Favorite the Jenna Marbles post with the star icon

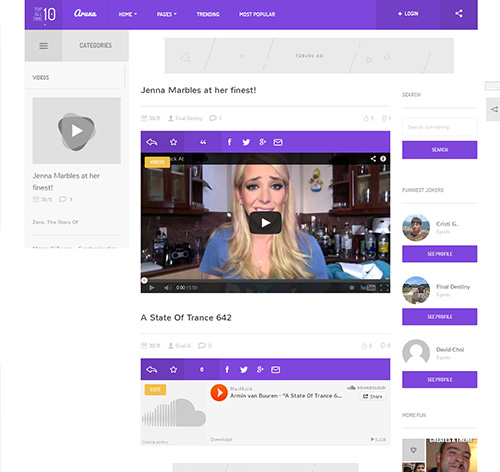click(x=173, y=142)
